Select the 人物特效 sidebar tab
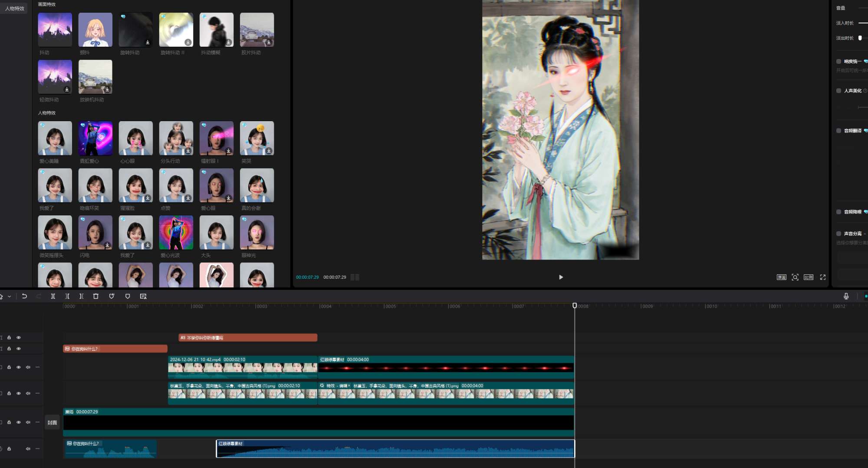The height and width of the screenshot is (468, 868). [14, 8]
